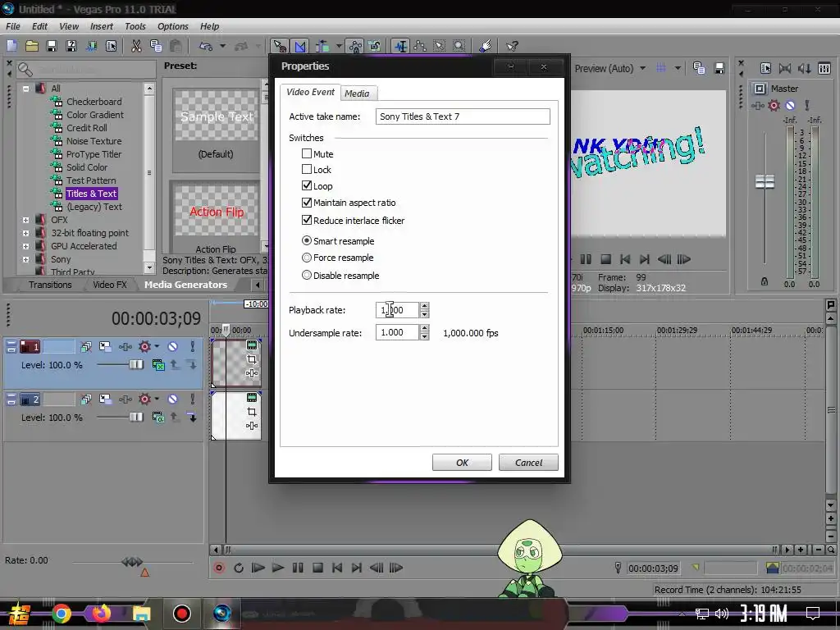The height and width of the screenshot is (630, 840).
Task: Click the Cut scissors toolbar icon
Action: point(137,46)
